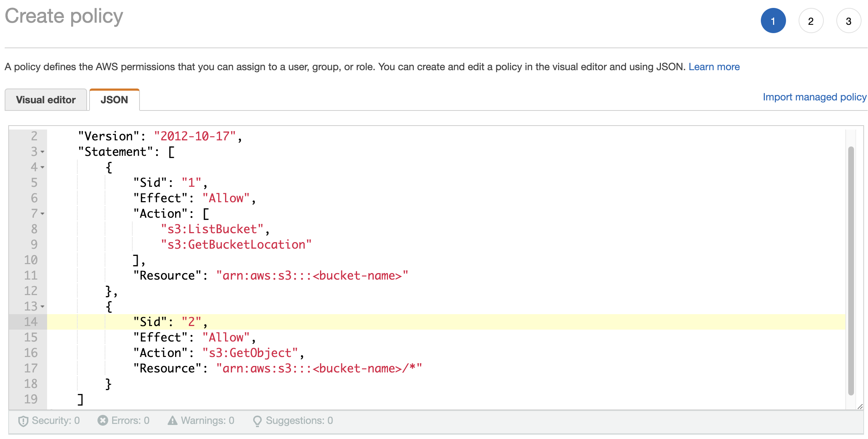Switch to the Visual editor tab
This screenshot has width=868, height=439.
pyautogui.click(x=46, y=100)
